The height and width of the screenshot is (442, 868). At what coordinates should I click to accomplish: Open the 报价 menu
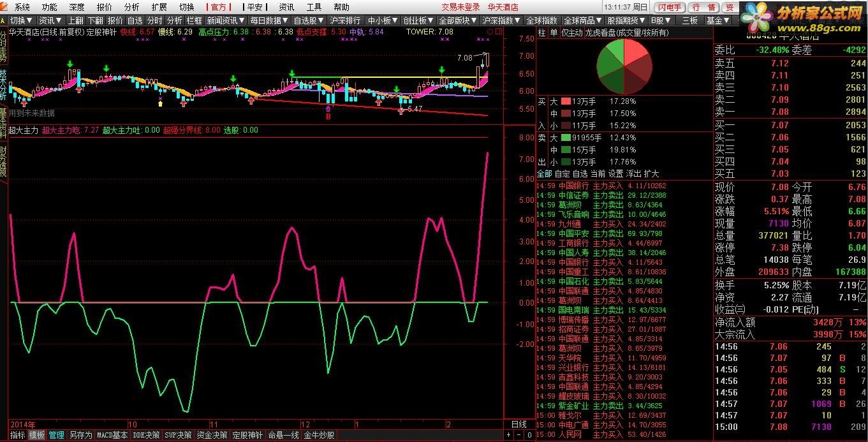104,7
